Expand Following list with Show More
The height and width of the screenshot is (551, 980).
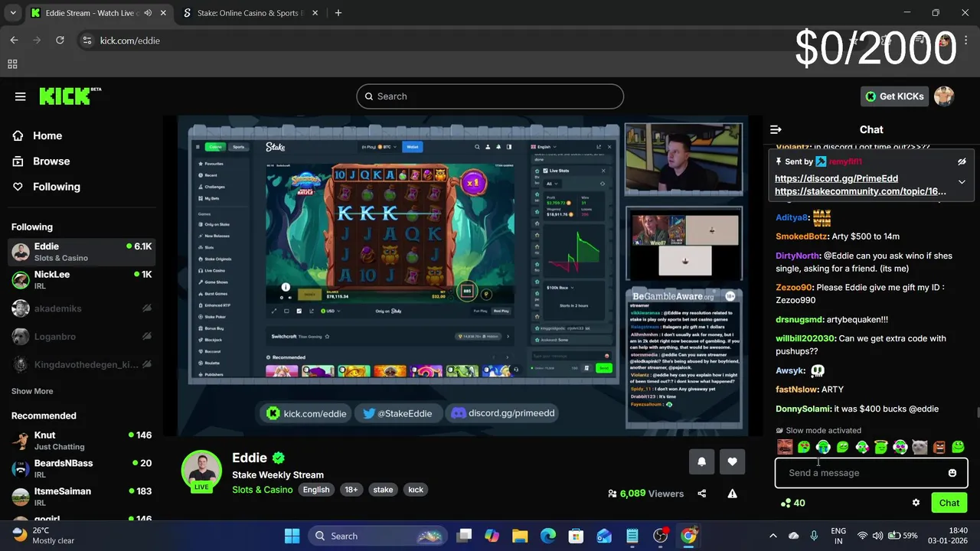[x=32, y=391]
